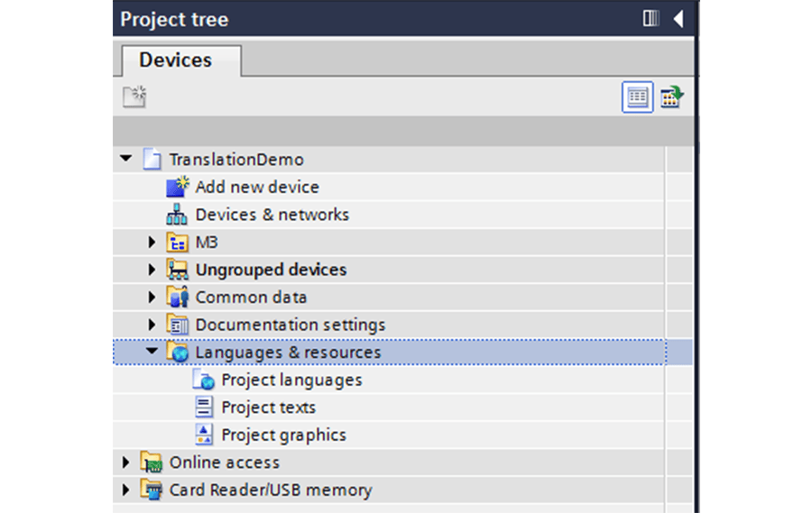Toggle the details view with arrow button
This screenshot has height=513, width=812.
tap(671, 96)
